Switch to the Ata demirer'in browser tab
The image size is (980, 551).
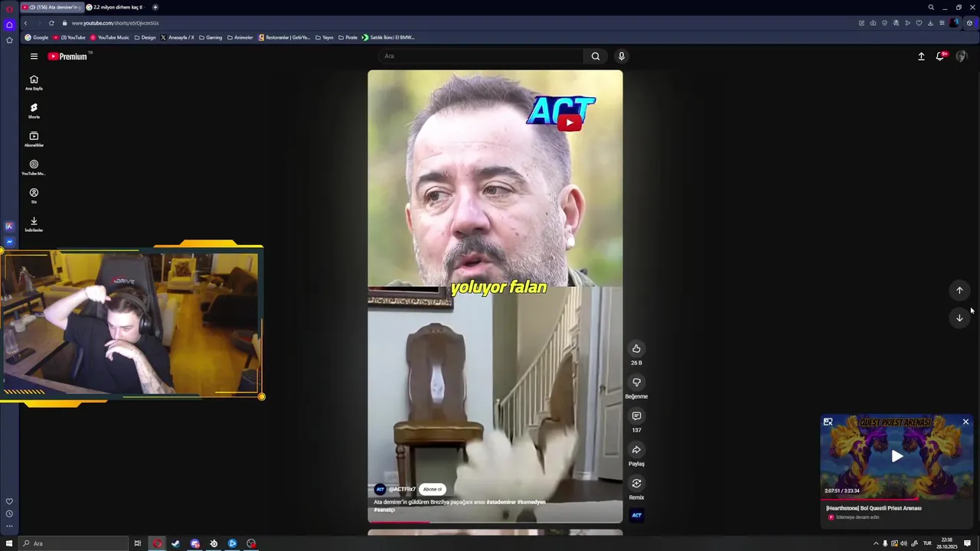(51, 7)
